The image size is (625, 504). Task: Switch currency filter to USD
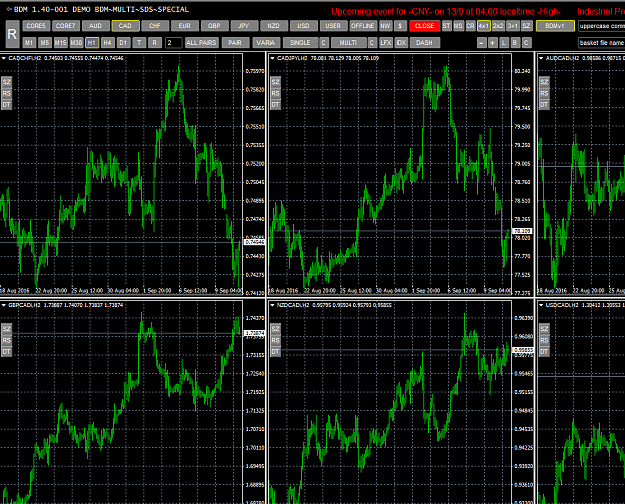point(303,26)
